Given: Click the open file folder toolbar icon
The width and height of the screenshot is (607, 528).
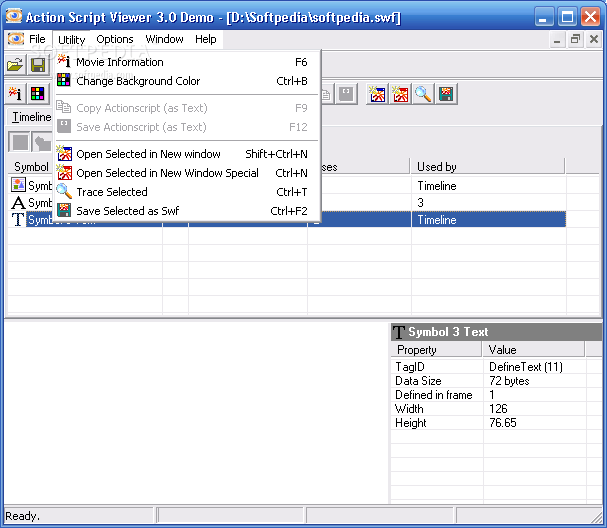Looking at the screenshot, I should (x=15, y=65).
